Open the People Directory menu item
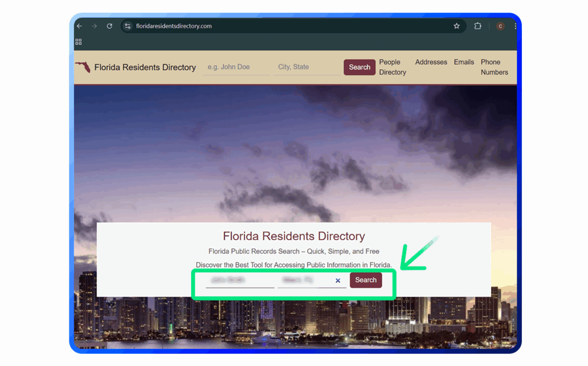Image resolution: width=588 pixels, height=366 pixels. pos(392,67)
